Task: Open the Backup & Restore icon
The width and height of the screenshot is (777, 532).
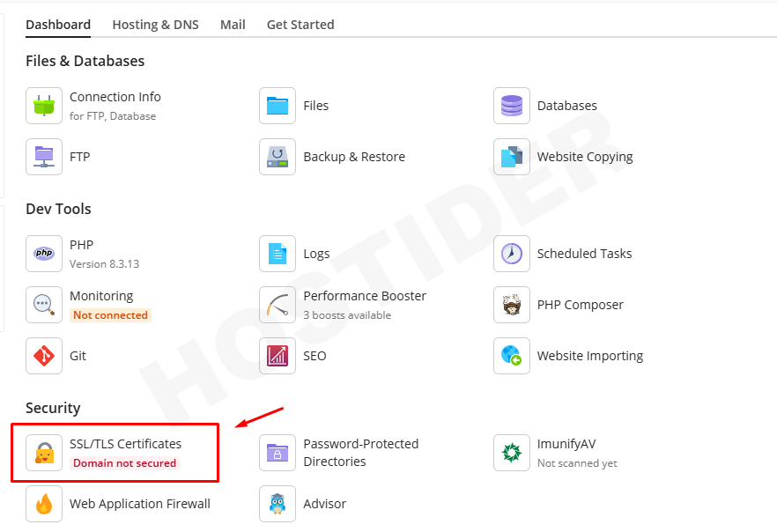Action: pyautogui.click(x=277, y=157)
